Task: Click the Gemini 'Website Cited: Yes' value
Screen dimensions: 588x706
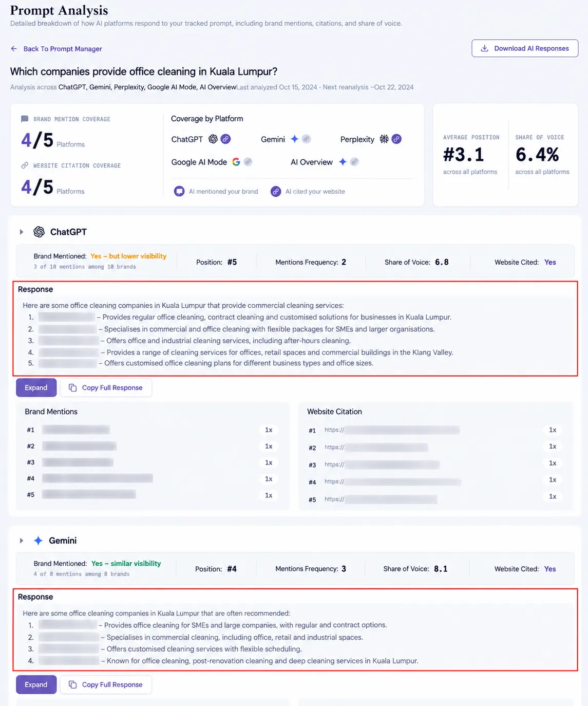Action: coord(550,569)
